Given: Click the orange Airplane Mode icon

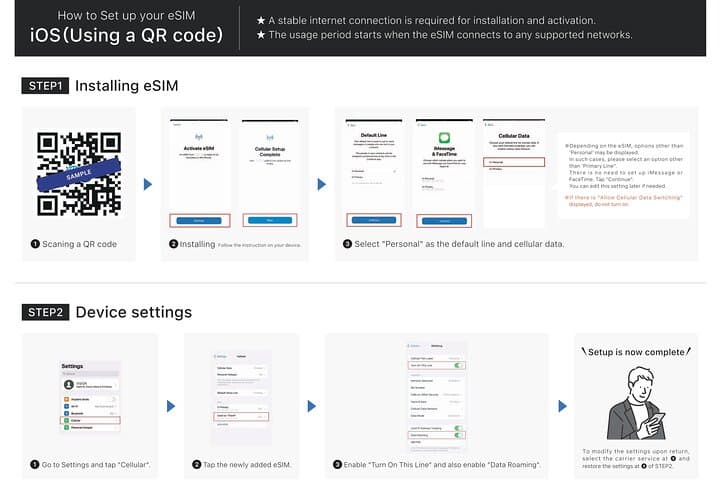Looking at the screenshot, I should click(x=67, y=400).
